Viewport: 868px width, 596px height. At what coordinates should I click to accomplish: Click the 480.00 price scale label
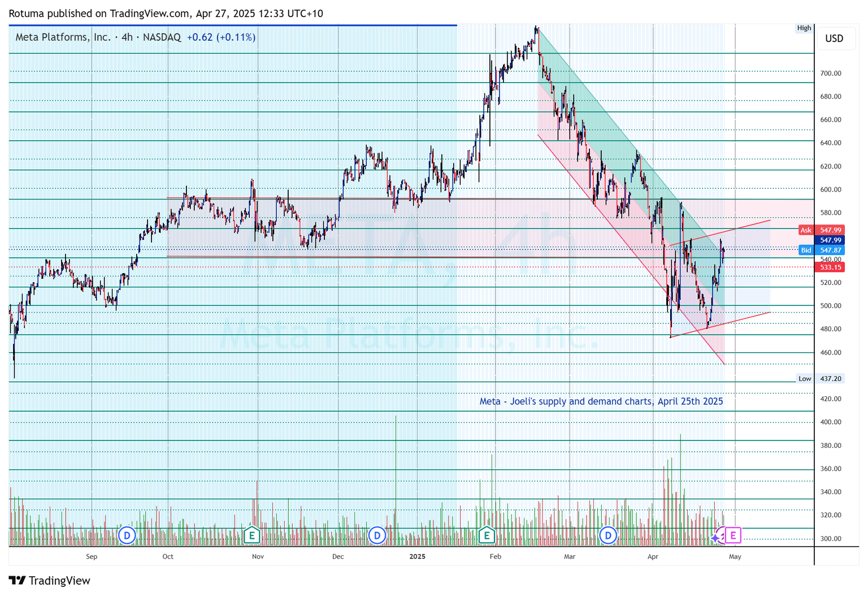(831, 329)
